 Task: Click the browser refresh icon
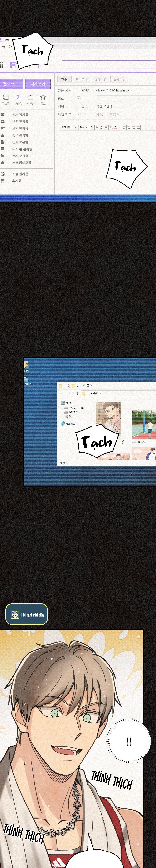[10, 46]
